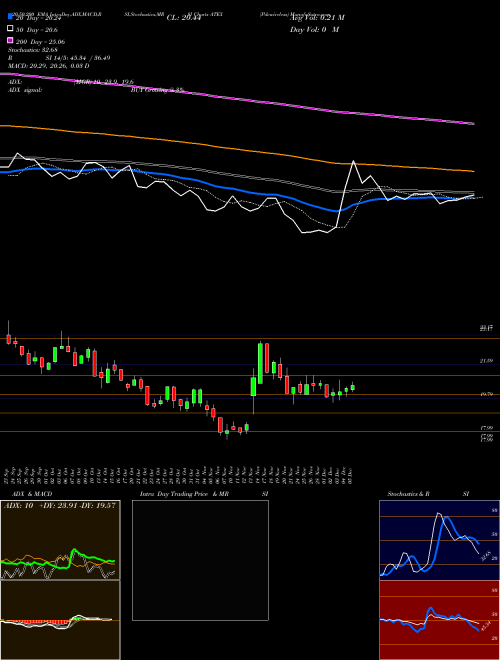Open the ADX indicator chart thumbnail

click(x=60, y=540)
